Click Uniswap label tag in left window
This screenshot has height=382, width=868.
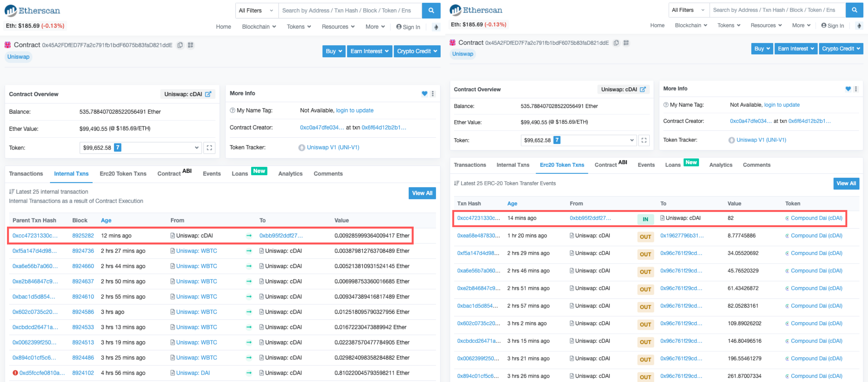coord(18,57)
